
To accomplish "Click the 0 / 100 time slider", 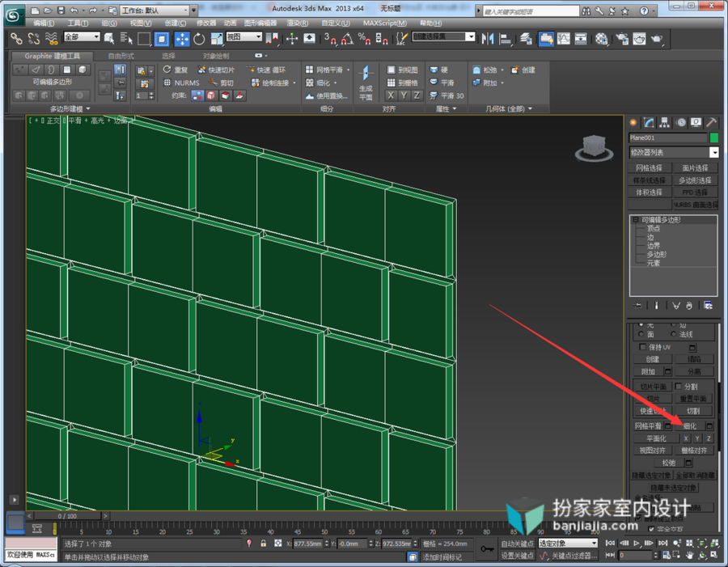I will point(67,516).
